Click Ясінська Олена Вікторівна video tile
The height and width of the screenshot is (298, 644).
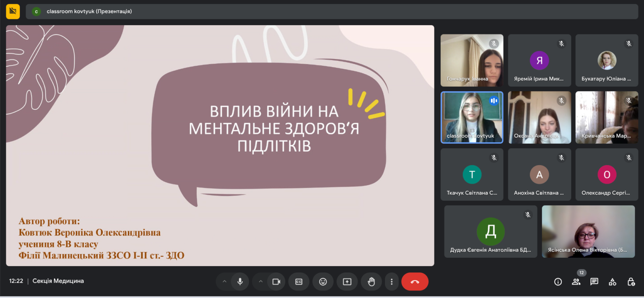588,231
